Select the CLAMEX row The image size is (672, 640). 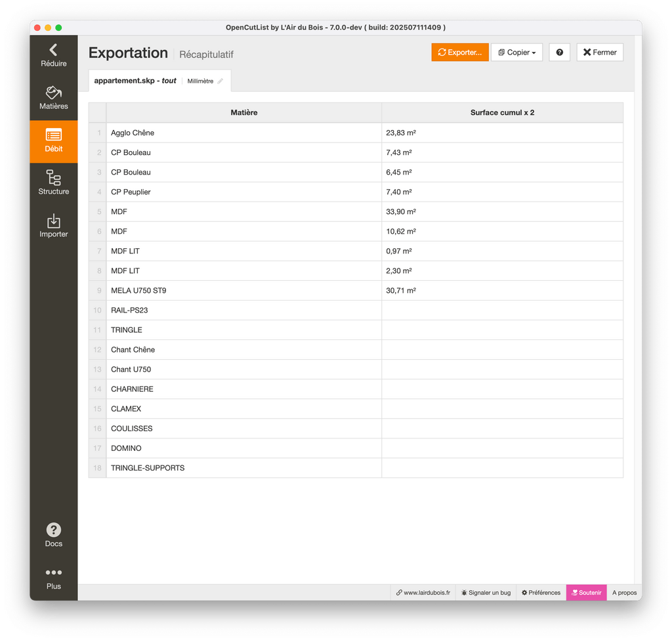pyautogui.click(x=356, y=409)
